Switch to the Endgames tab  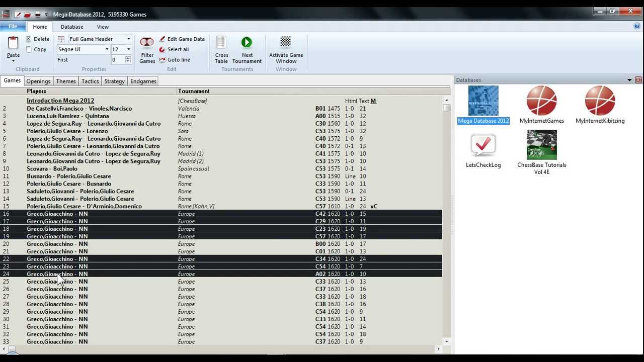(143, 81)
